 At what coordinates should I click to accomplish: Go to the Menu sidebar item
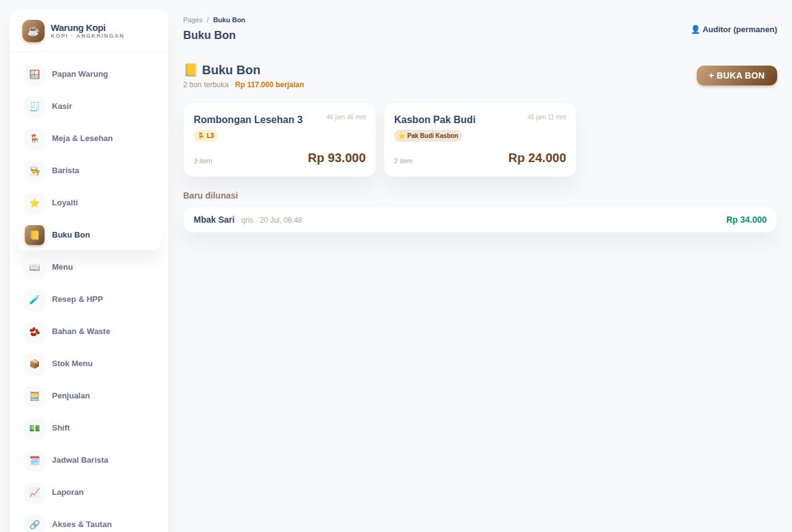[89, 267]
